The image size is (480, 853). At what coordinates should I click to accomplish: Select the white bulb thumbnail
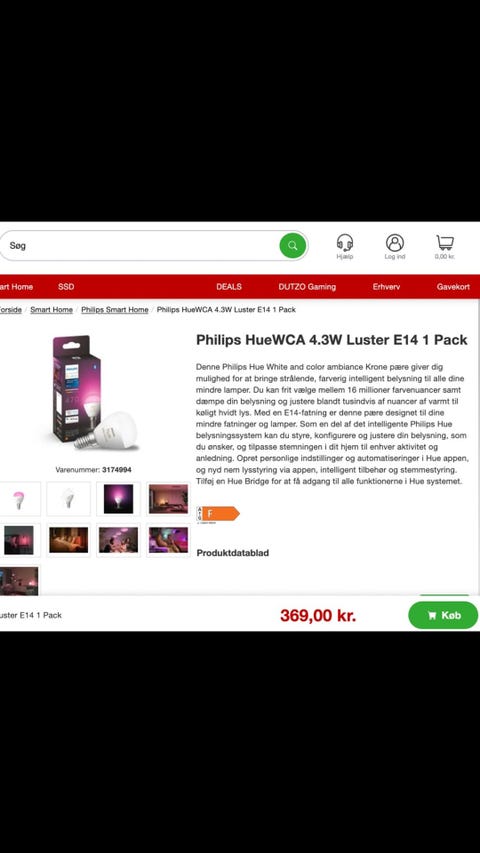[x=68, y=499]
